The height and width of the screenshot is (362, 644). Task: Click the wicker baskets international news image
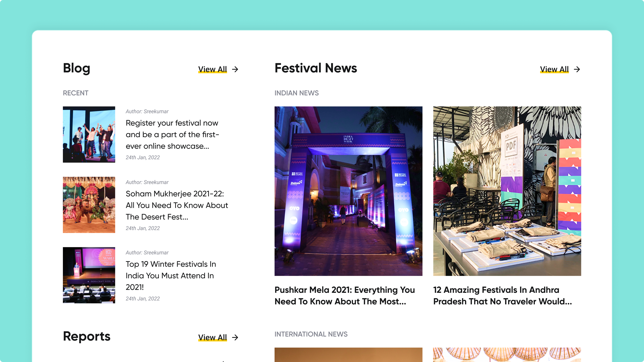coord(507,354)
